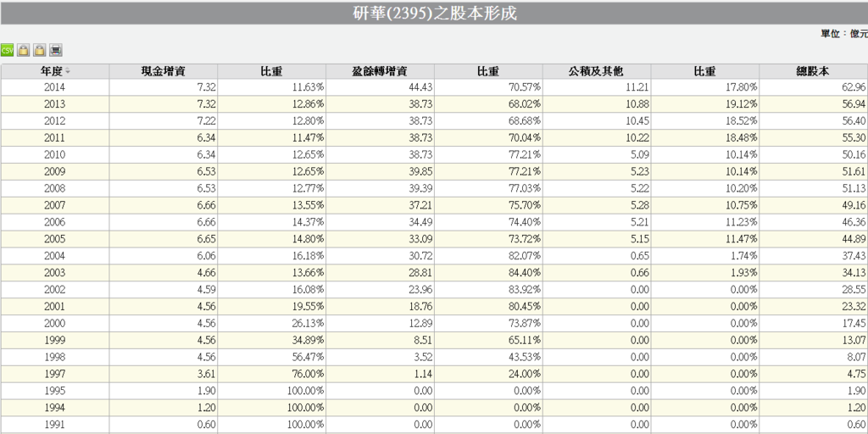
Task: Click the title 研華(2395)之股本形成
Action: click(435, 13)
